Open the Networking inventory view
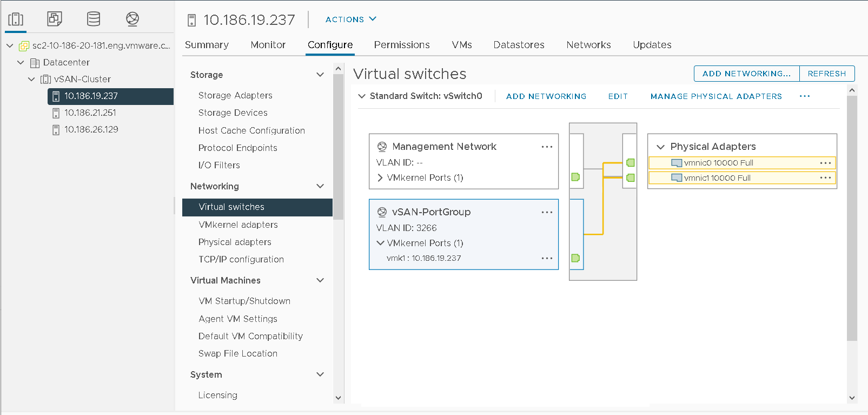This screenshot has width=868, height=415. [132, 19]
